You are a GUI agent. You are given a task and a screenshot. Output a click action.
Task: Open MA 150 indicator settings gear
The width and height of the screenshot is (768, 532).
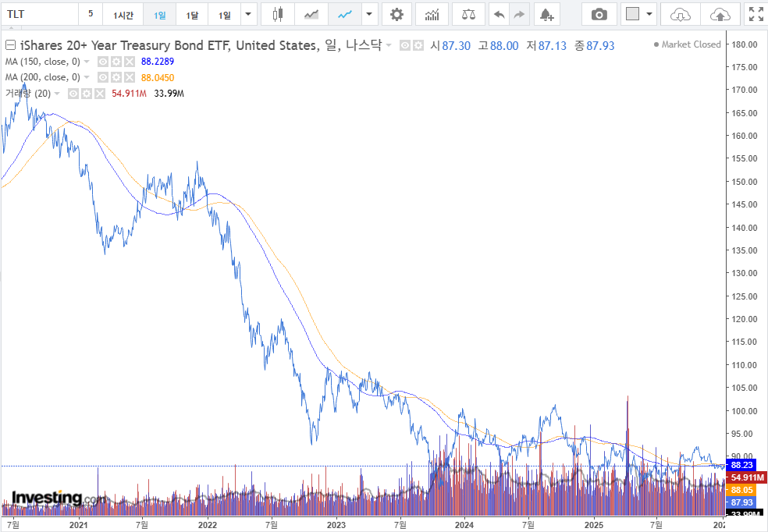(116, 62)
